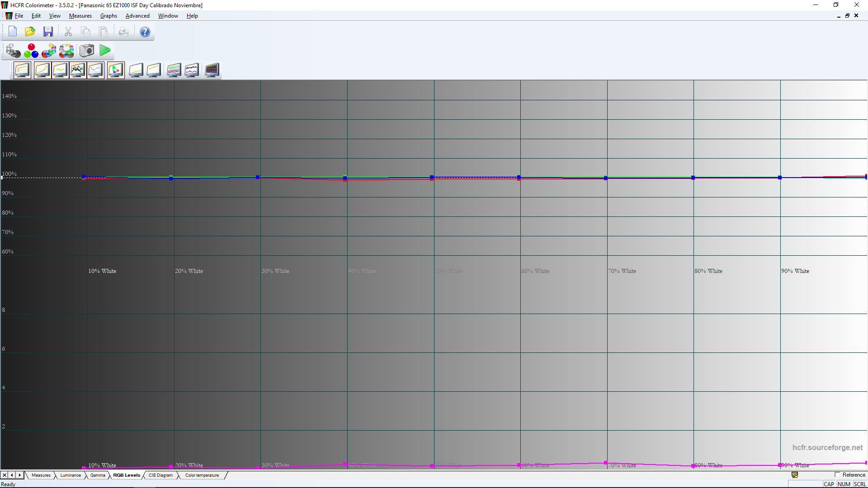Open file using folder icon
This screenshot has height=488, width=868.
coord(30,32)
